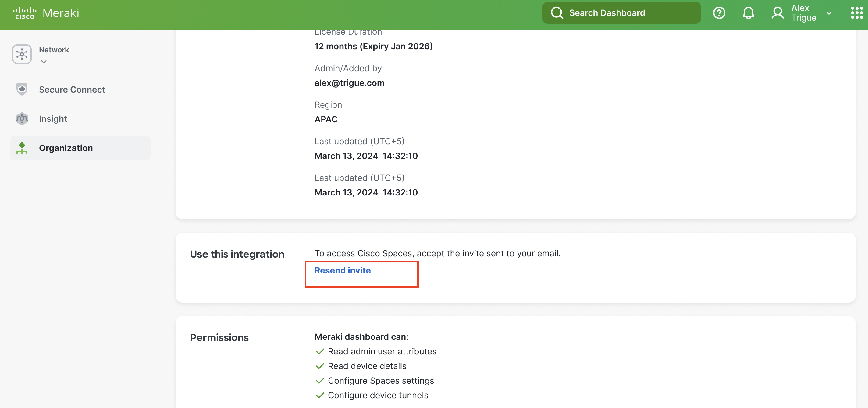Click Configure Spaces settings permission

(381, 380)
